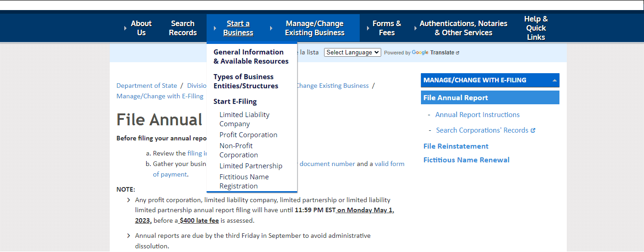The width and height of the screenshot is (644, 252).
Task: Click the arrow icon beside Start a Business
Action: point(215,28)
